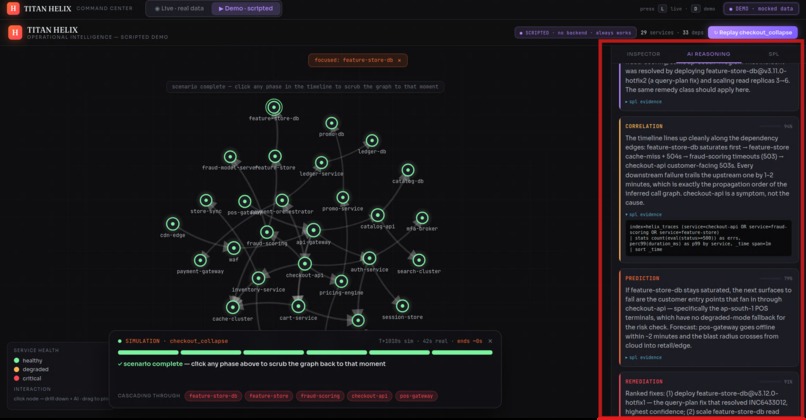Click Replay checkout_collapse button
This screenshot has height=420, width=806.
[x=753, y=32]
